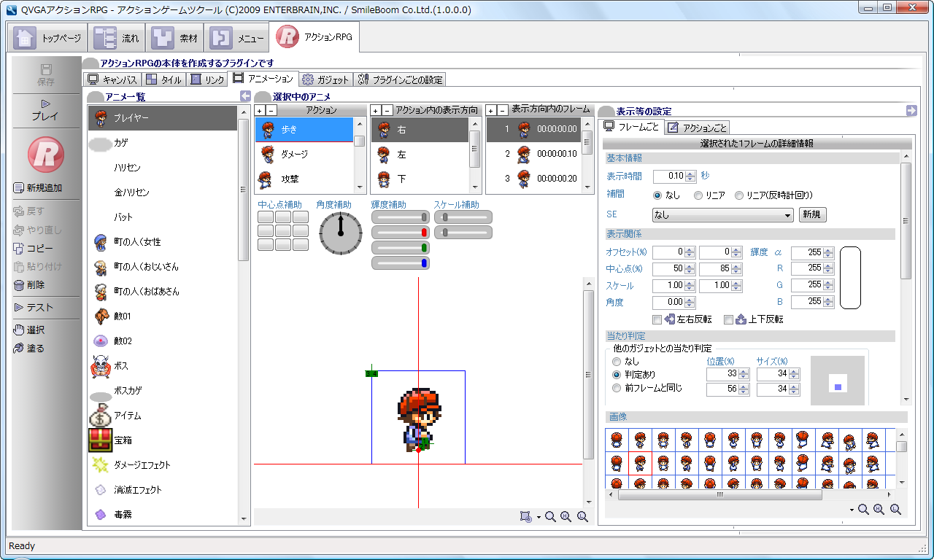The image size is (934, 560).
Task: Click the green 輝度補助 brightness slider
Action: (401, 248)
